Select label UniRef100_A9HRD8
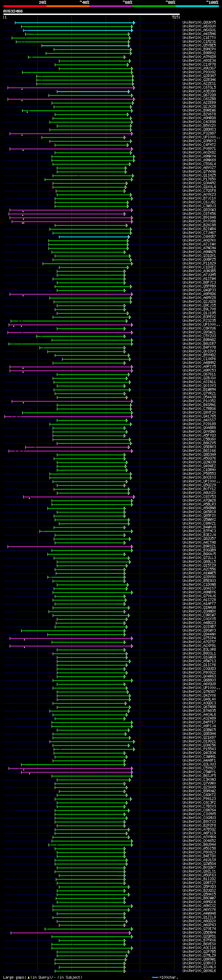The image size is (222, 980). click(x=199, y=118)
